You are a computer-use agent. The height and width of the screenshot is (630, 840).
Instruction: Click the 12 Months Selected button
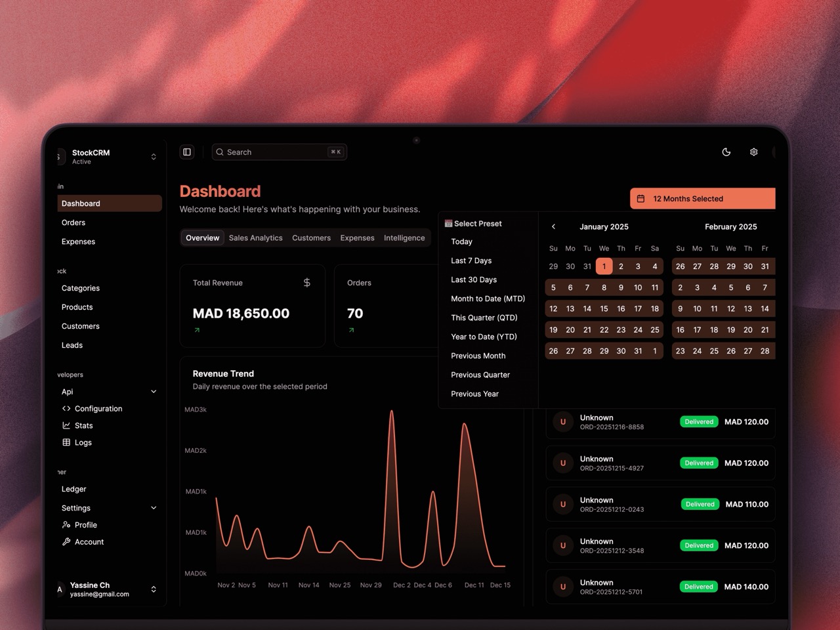tap(702, 199)
